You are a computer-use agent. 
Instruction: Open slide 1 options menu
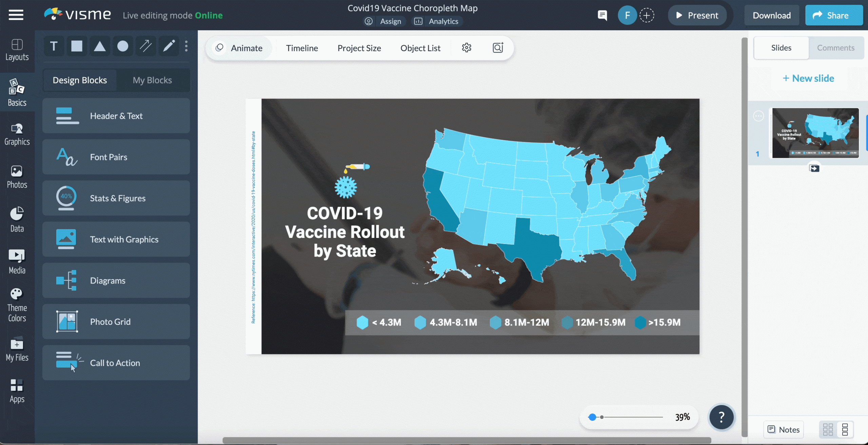click(758, 116)
